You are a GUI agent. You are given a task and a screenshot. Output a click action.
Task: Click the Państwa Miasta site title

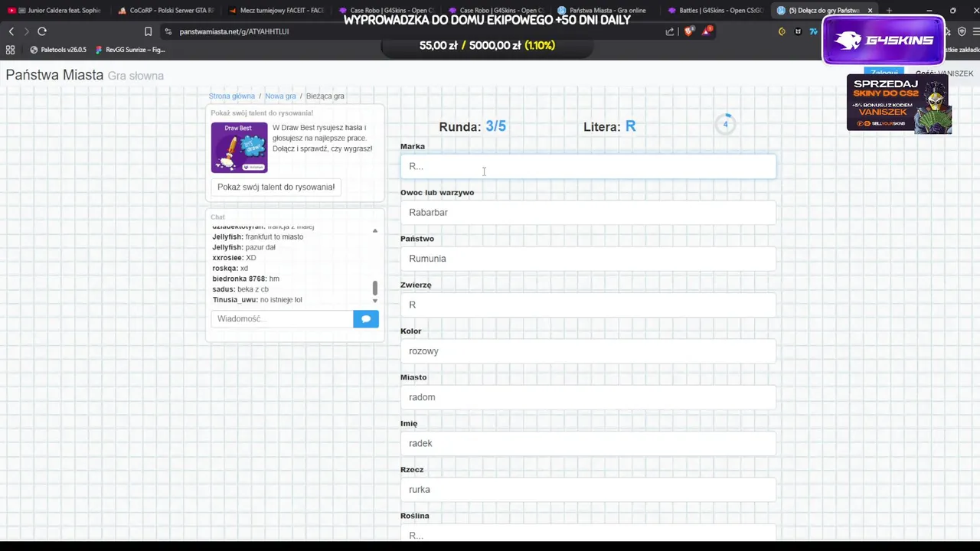54,75
